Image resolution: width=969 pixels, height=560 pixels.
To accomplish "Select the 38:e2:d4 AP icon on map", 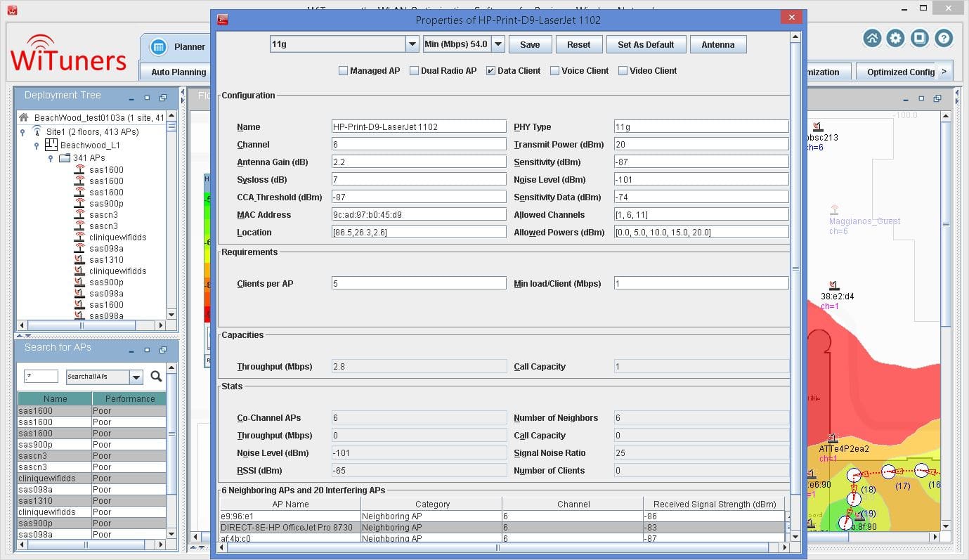I will pos(833,285).
